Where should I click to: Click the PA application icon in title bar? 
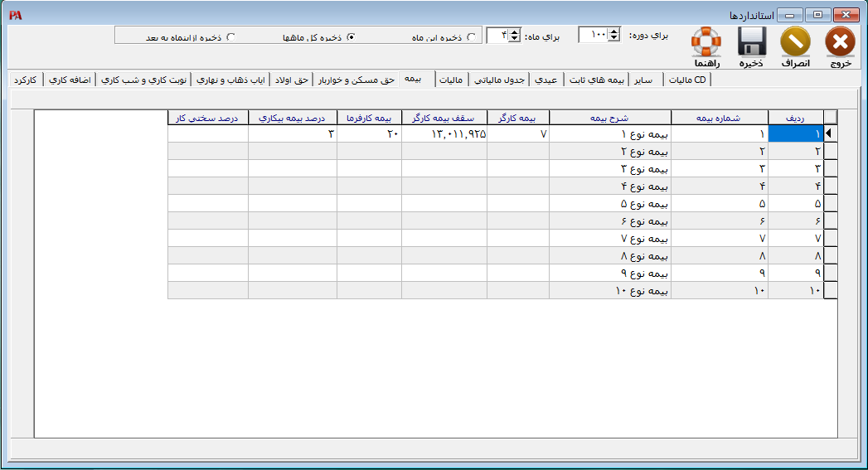15,15
